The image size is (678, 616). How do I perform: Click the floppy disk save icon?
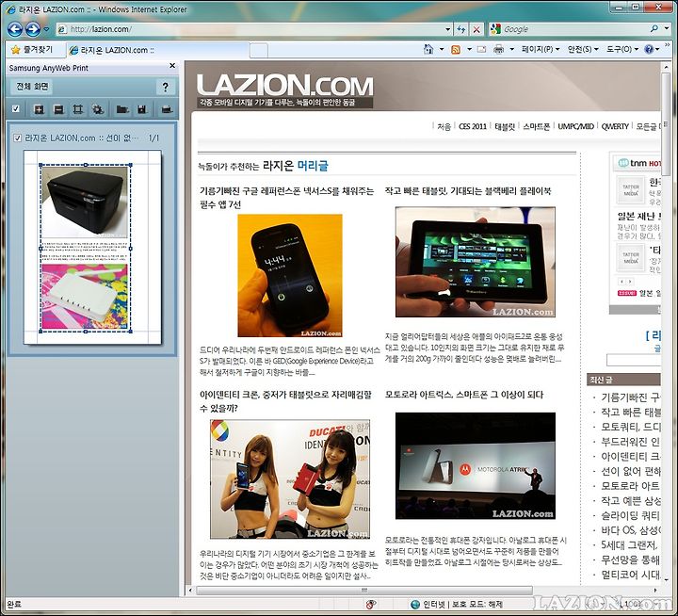[x=142, y=109]
